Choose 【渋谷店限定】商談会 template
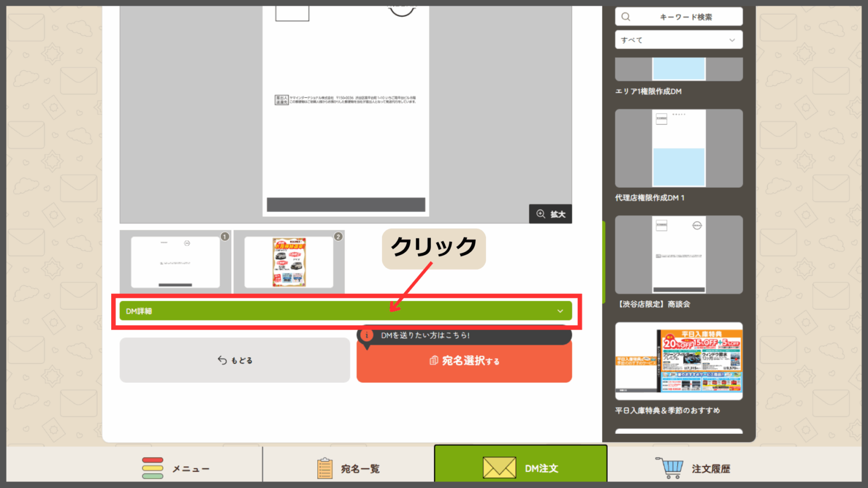 click(x=679, y=255)
